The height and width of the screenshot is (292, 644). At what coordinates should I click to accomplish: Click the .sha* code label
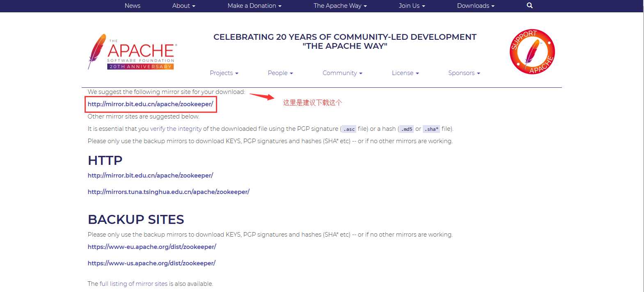(x=431, y=129)
